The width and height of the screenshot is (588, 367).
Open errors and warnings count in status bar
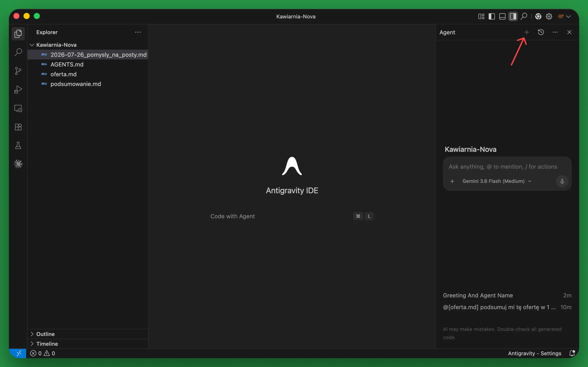tap(43, 353)
